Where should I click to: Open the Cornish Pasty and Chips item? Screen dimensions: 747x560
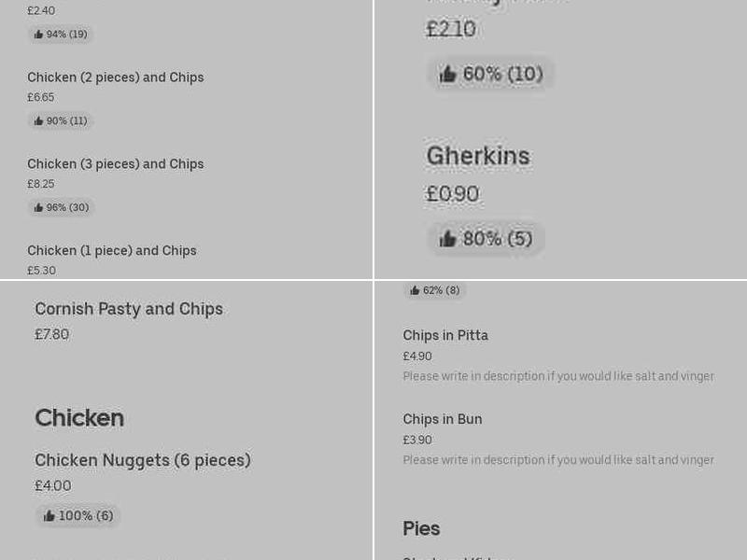(x=129, y=309)
